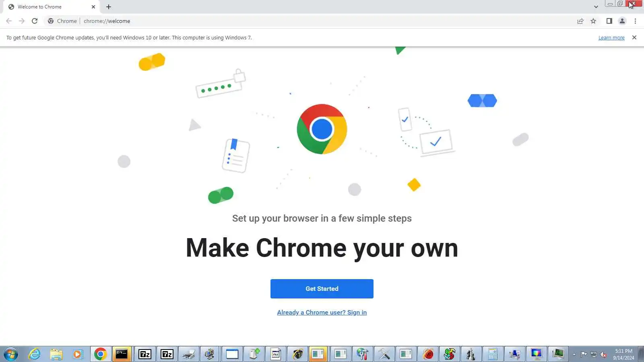Click the Forward navigation arrow
This screenshot has height=362, width=644.
click(x=22, y=21)
